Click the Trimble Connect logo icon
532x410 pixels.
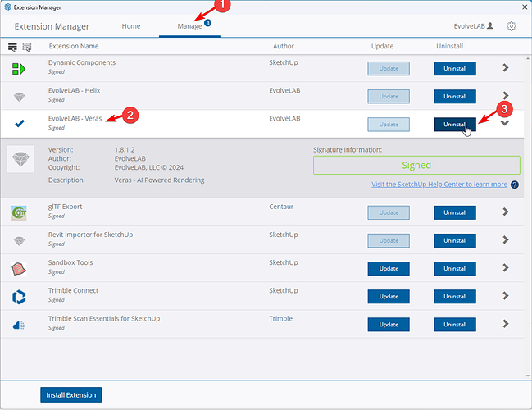19,297
